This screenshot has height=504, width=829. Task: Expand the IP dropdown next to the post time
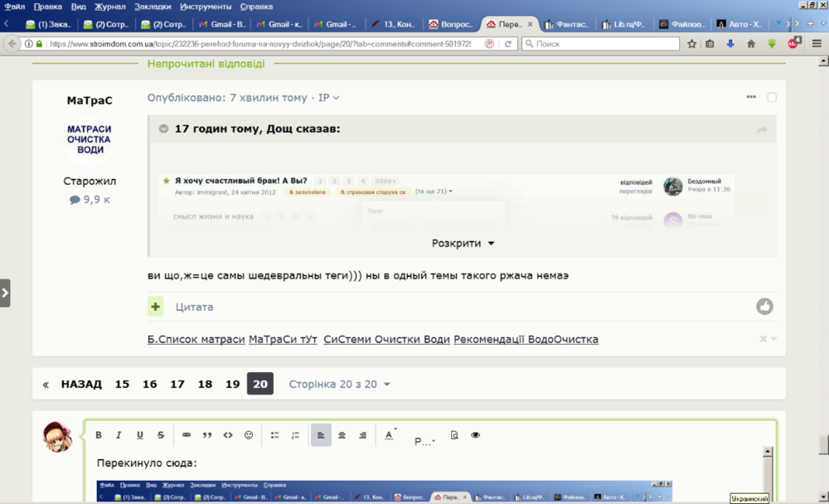(x=329, y=98)
